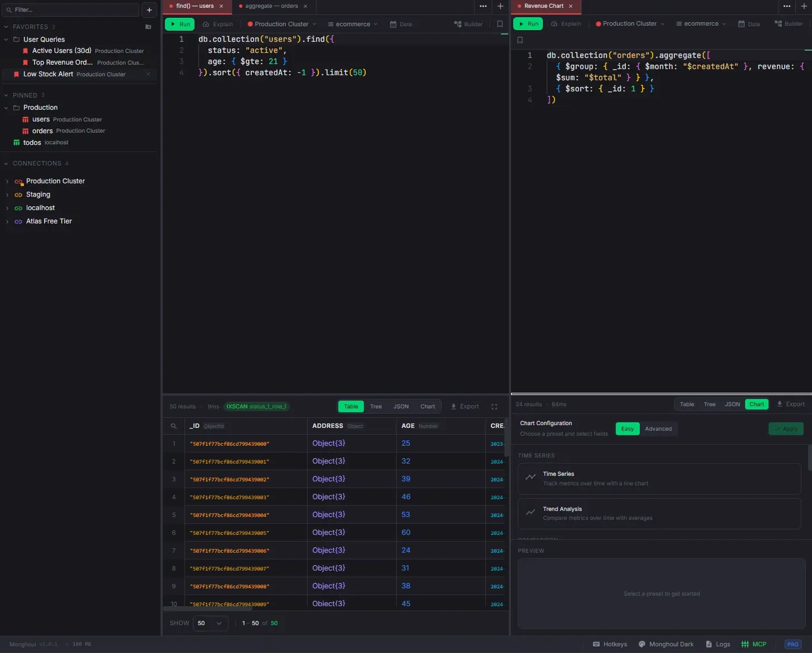Open the ecommerce database dropdown in left pane
The width and height of the screenshot is (812, 653).
coord(353,24)
